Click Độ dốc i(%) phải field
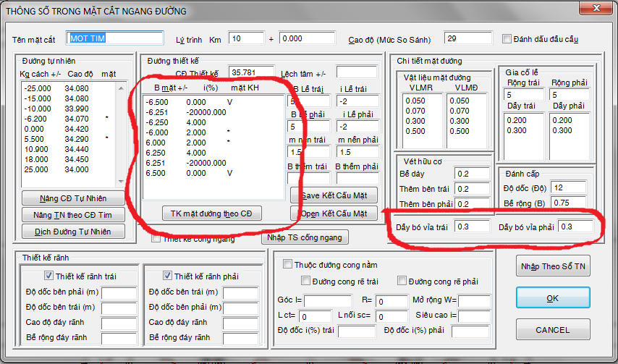618x364 pixels. click(470, 331)
